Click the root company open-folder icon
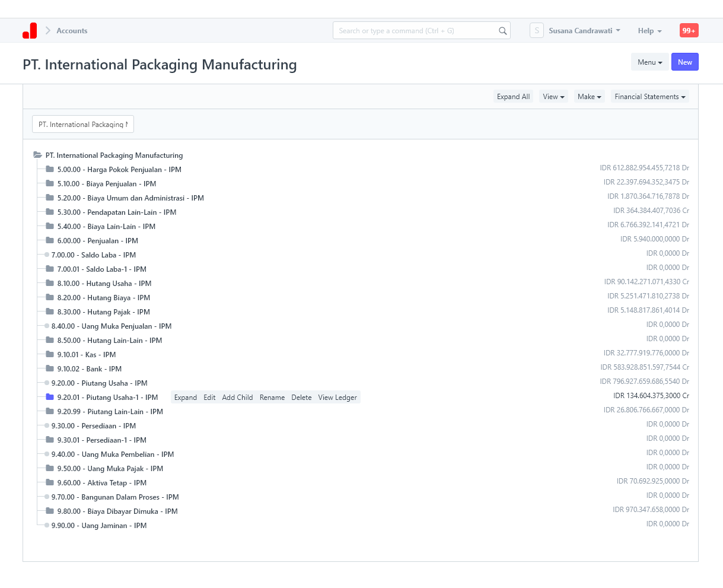 tap(38, 155)
